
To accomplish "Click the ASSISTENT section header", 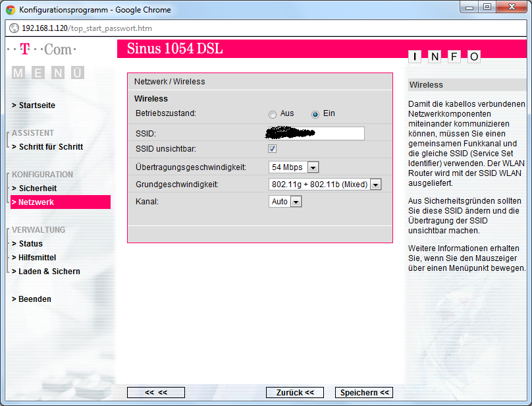I will [x=33, y=133].
